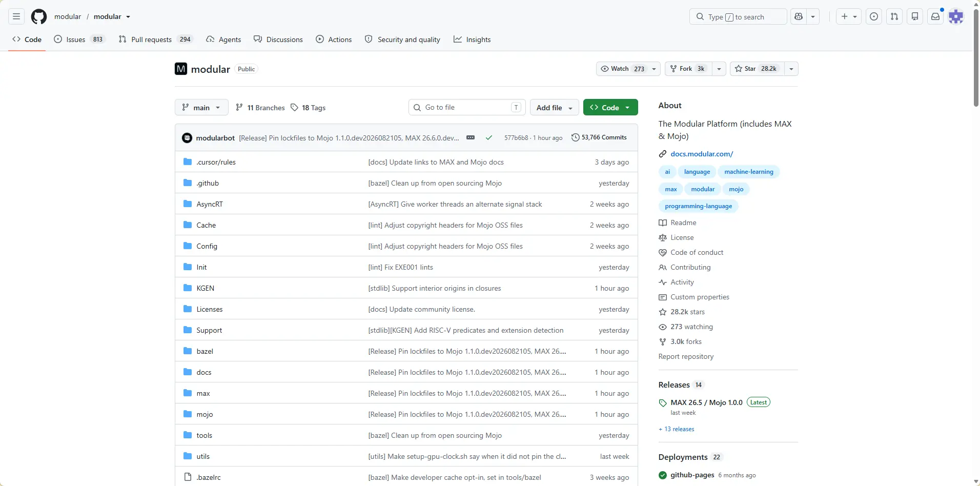
Task: Open the Copilot dropdown arrow
Action: (x=813, y=17)
